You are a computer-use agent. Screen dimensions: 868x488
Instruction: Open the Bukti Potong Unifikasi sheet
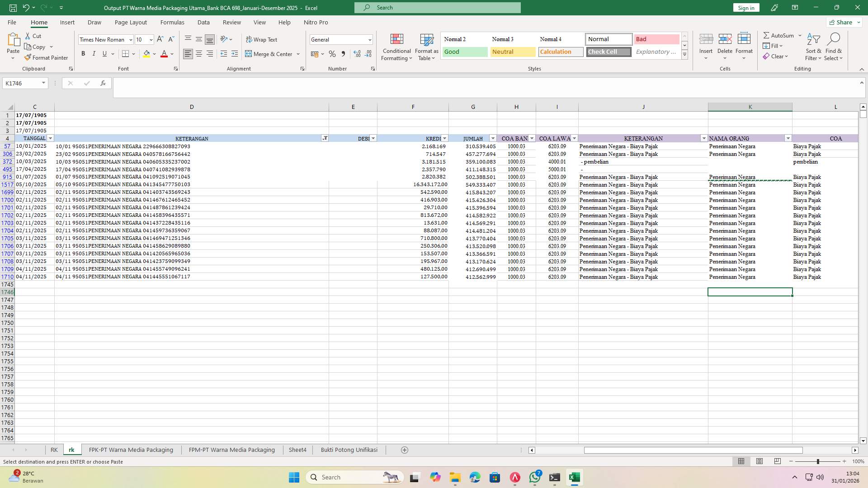pyautogui.click(x=349, y=450)
